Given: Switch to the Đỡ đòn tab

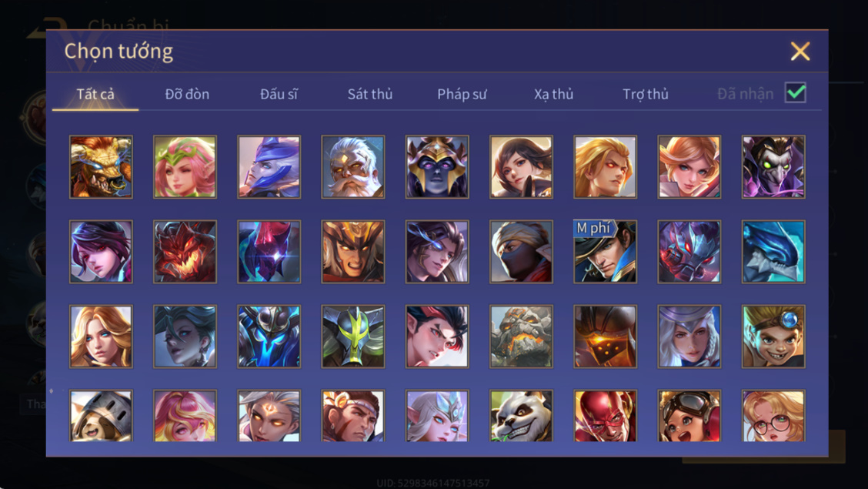Looking at the screenshot, I should point(187,94).
